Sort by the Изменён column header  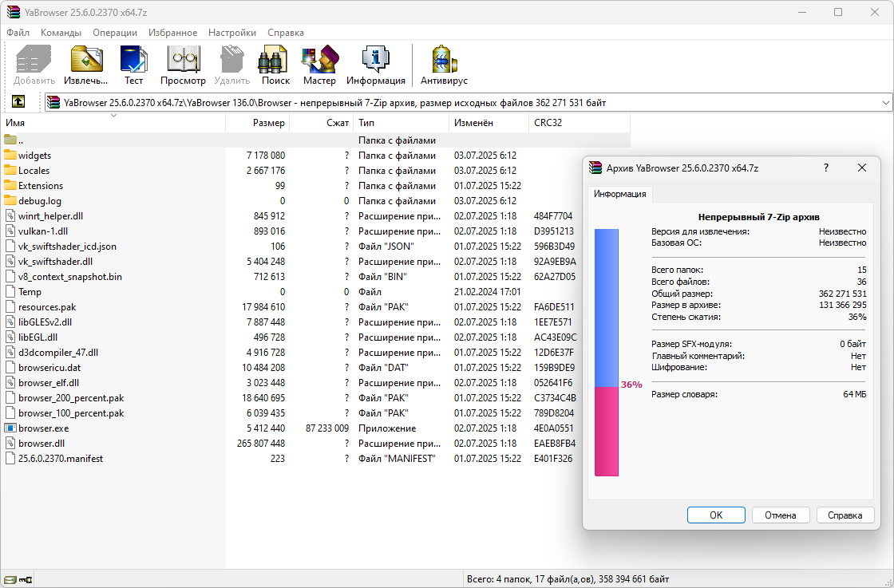[x=489, y=123]
